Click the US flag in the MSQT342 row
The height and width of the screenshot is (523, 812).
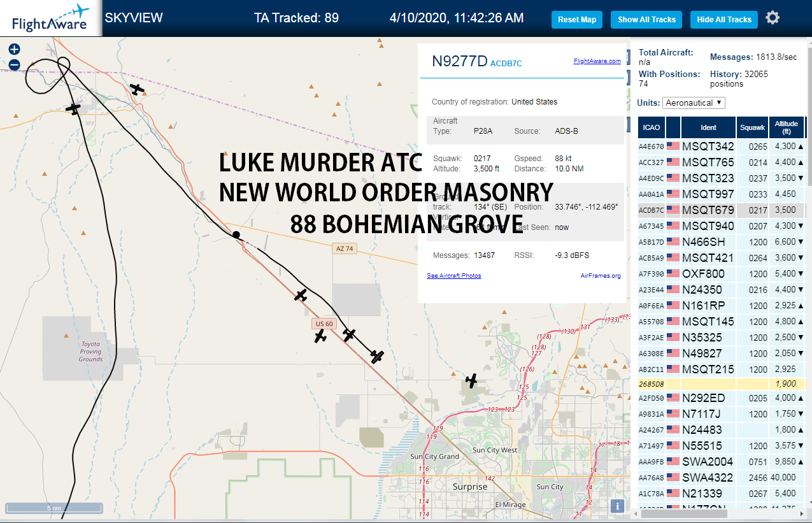(673, 147)
